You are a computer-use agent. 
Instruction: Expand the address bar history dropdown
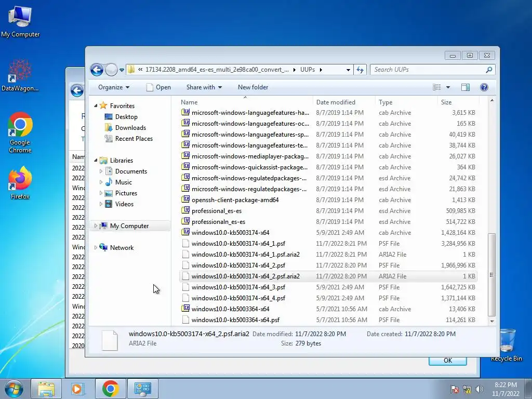click(348, 70)
